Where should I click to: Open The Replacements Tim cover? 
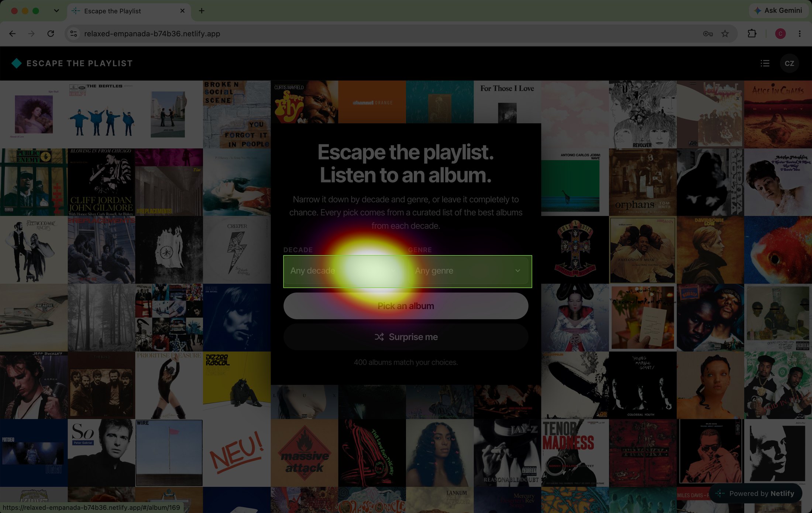tap(169, 182)
